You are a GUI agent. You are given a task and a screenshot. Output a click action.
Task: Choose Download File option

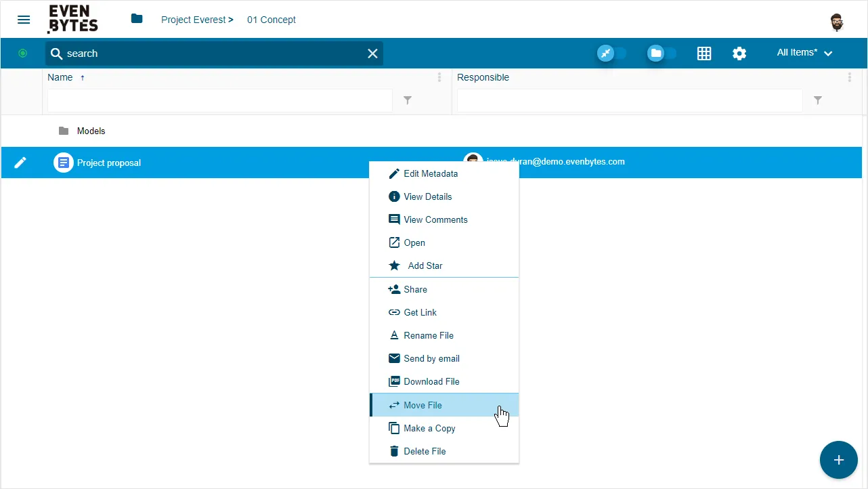pos(444,381)
